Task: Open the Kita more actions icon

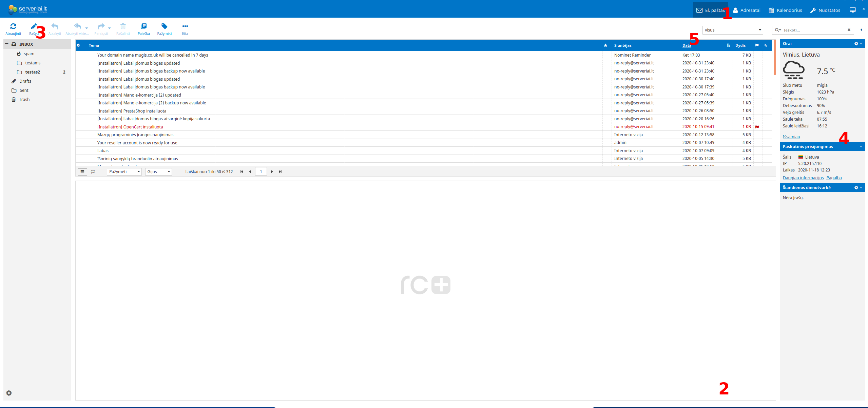Action: [185, 26]
